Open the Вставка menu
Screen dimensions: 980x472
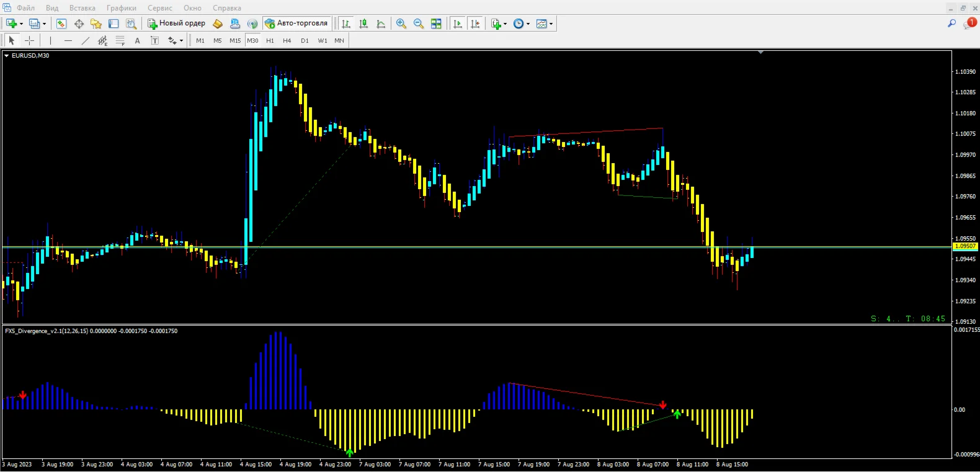82,8
